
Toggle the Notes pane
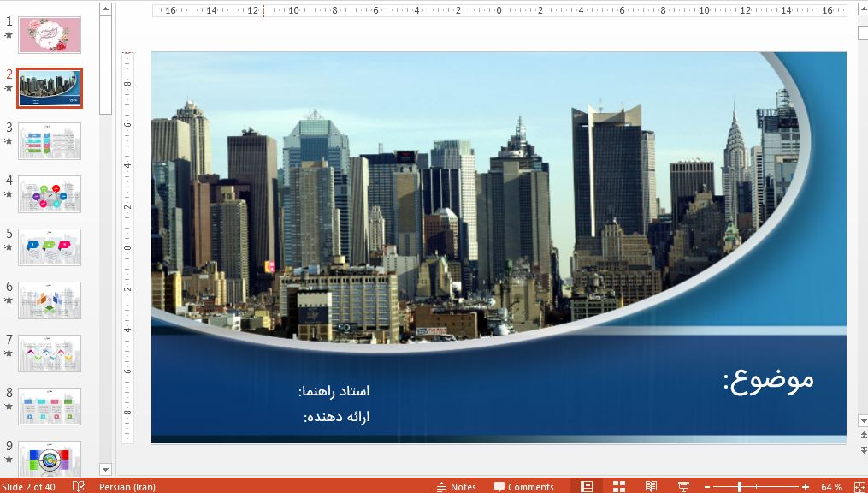456,486
